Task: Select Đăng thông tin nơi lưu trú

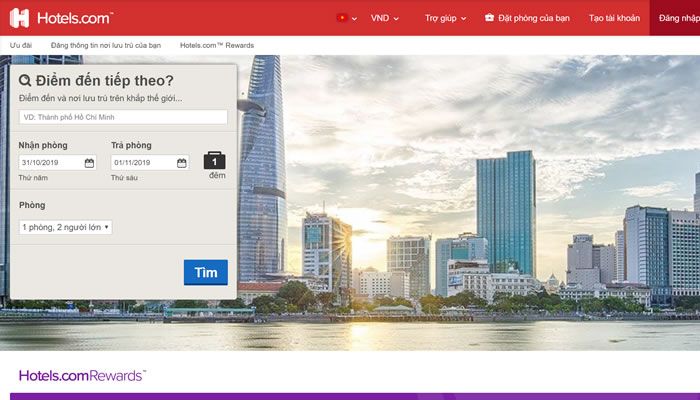Action: [x=105, y=45]
